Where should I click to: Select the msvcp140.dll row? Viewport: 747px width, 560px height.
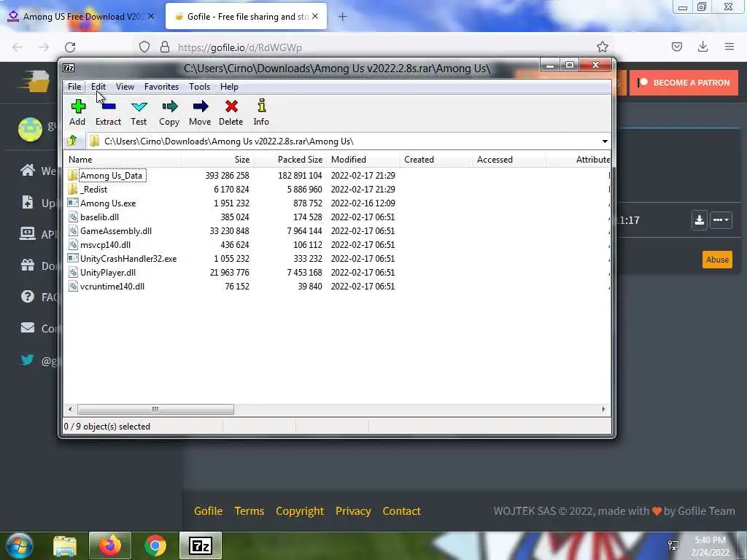click(336, 245)
